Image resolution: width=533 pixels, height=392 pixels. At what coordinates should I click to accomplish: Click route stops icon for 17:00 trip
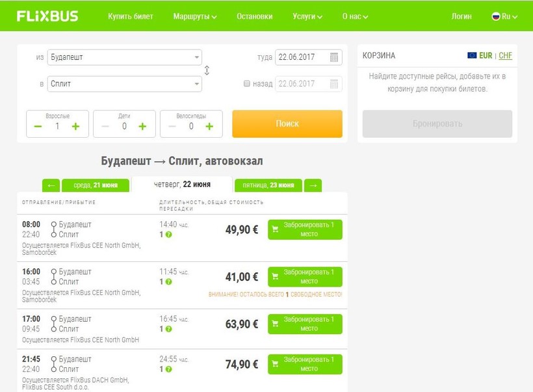tap(54, 324)
